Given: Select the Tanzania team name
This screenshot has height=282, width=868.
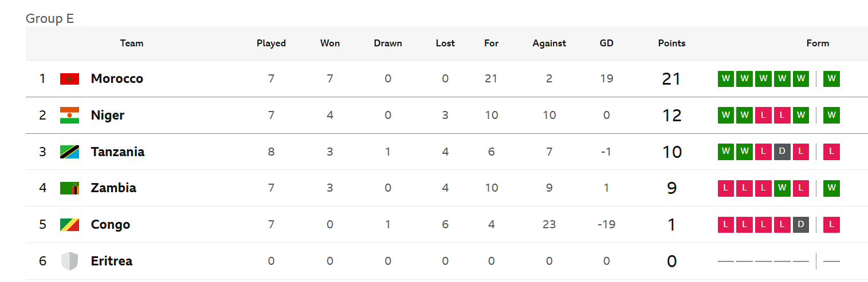Looking at the screenshot, I should tap(117, 152).
